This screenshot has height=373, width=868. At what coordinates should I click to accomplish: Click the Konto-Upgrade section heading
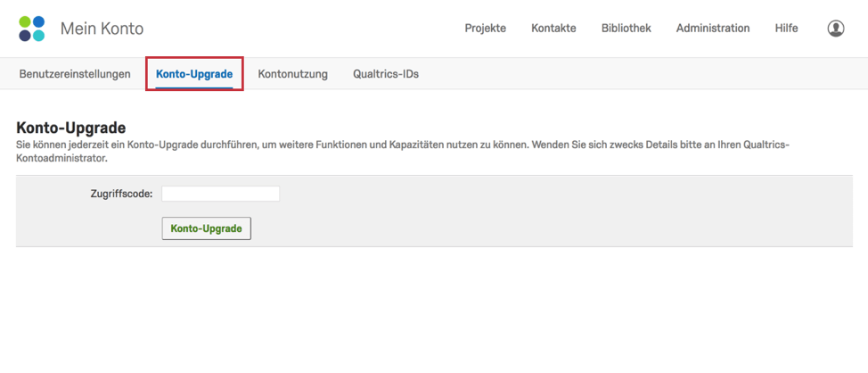[x=71, y=128]
